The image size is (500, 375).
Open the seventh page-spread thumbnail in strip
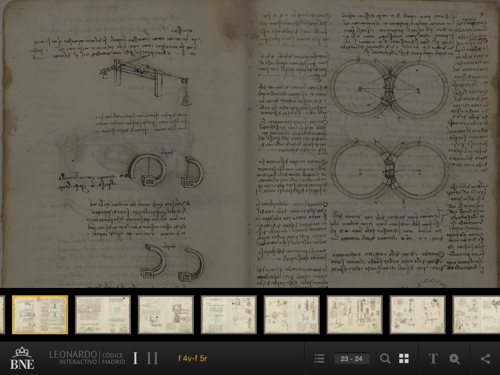pos(418,314)
